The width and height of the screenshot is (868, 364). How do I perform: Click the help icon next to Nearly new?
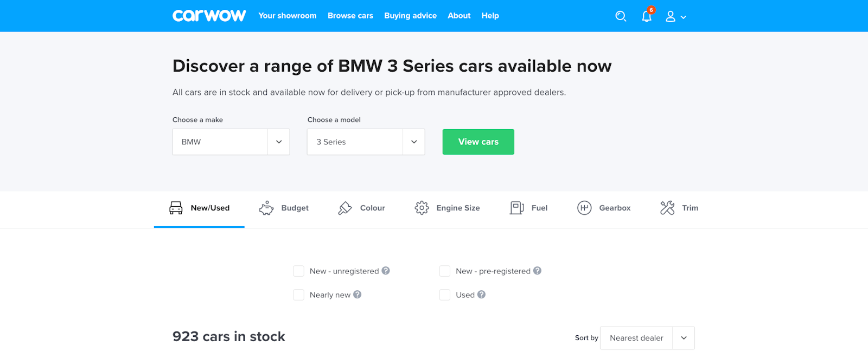point(358,295)
